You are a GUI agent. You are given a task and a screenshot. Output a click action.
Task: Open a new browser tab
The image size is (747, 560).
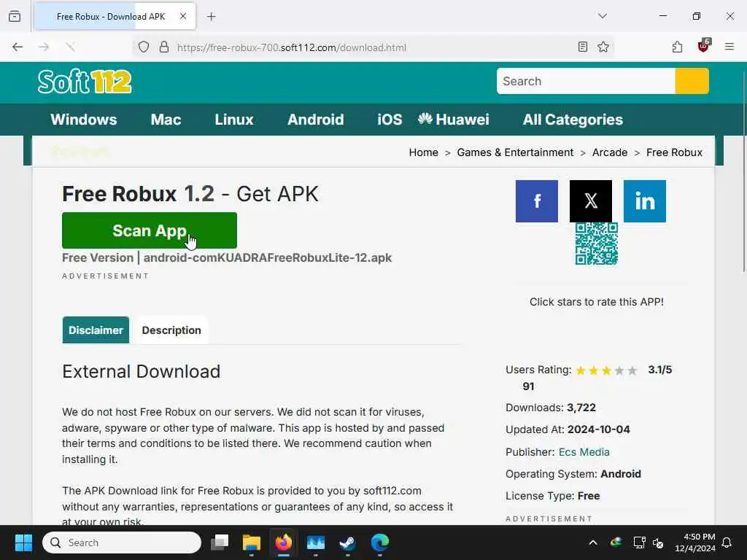212,17
